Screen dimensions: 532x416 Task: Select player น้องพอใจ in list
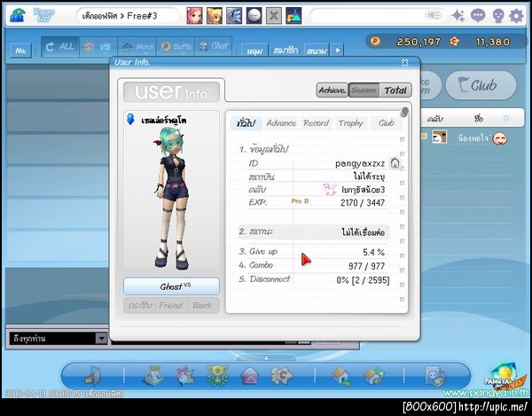473,138
